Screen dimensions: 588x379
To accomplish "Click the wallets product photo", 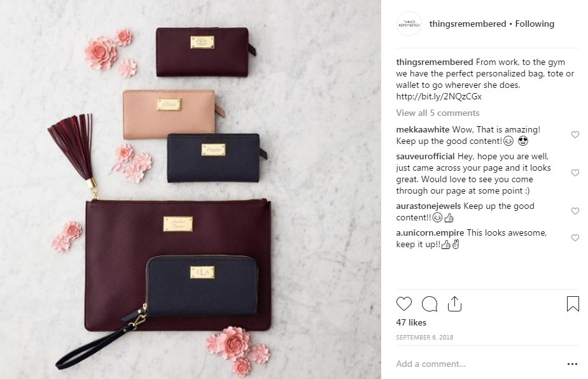I will coord(190,190).
